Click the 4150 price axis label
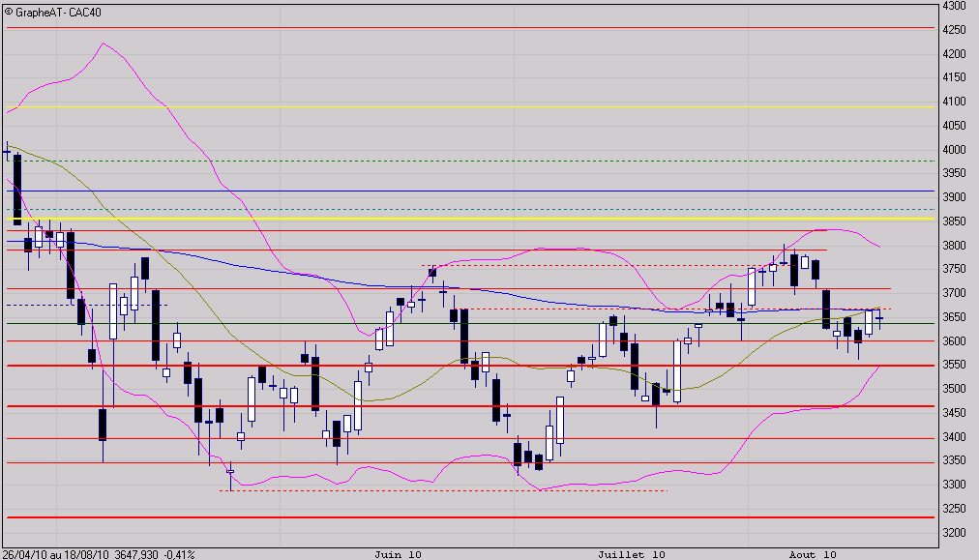Screen dimensions: 979x560 click(x=954, y=77)
